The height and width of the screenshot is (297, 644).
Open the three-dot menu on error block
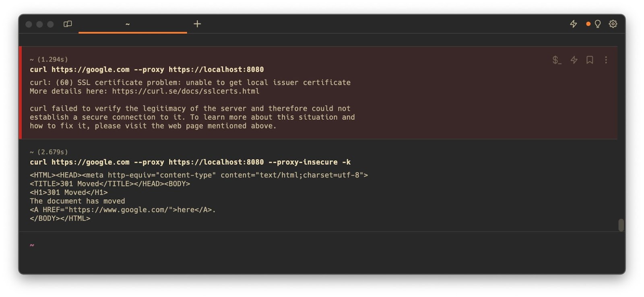[x=606, y=60]
